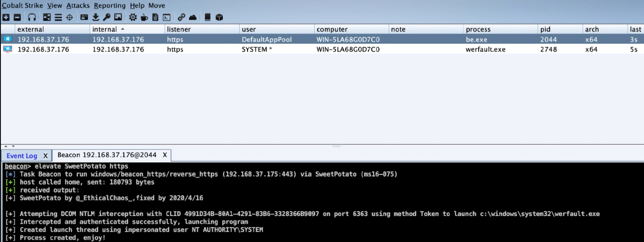Open the View menu

(55, 6)
